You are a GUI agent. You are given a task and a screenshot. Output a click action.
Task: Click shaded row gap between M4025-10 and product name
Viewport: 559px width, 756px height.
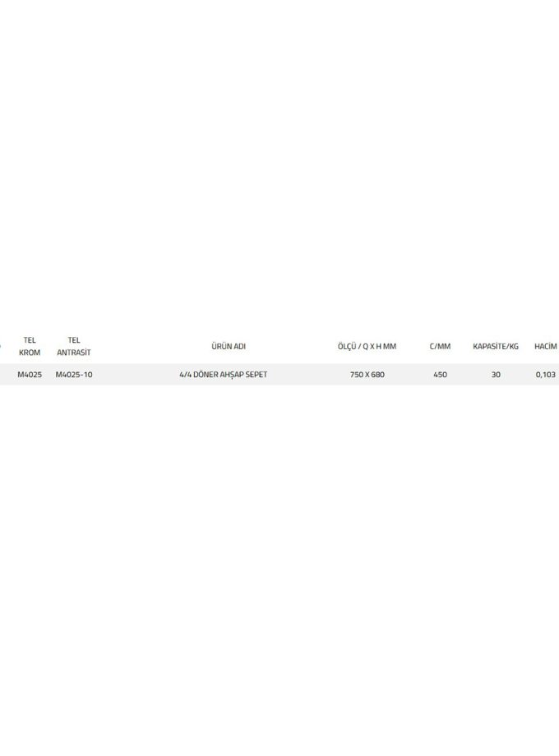click(x=136, y=374)
